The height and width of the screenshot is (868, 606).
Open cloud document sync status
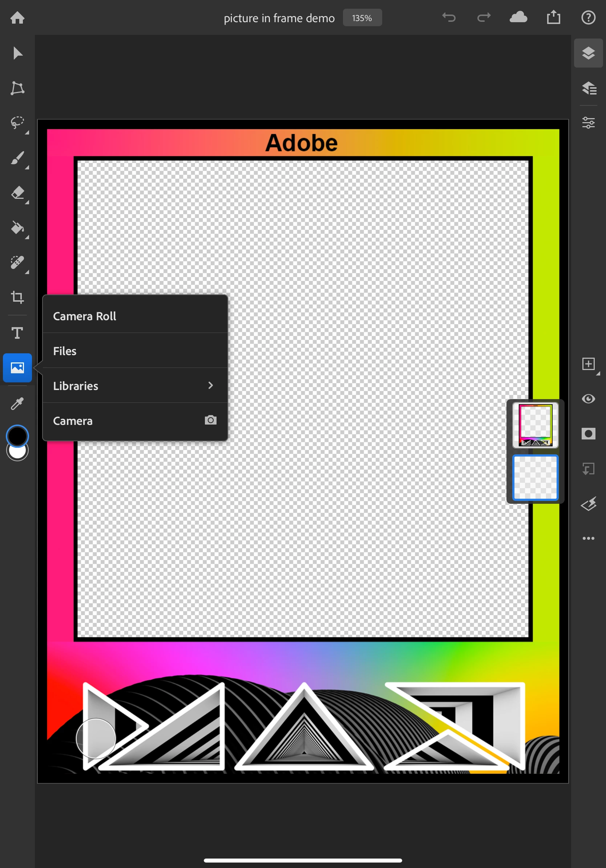tap(518, 17)
